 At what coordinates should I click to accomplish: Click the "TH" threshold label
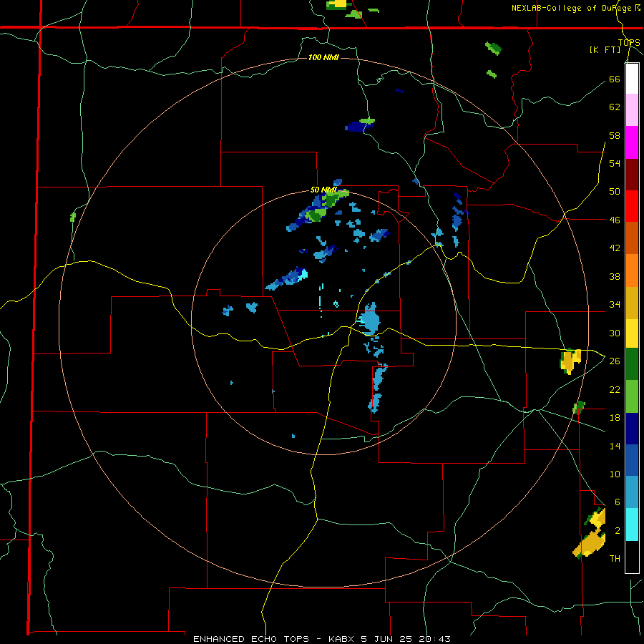[x=615, y=558]
